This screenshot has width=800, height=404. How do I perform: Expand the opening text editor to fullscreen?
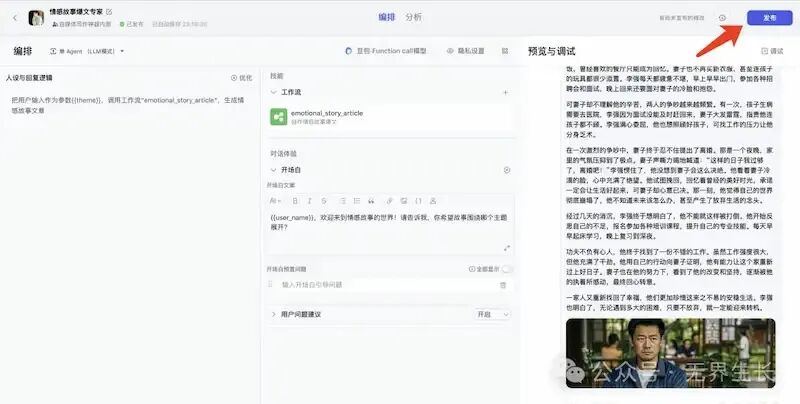point(507,248)
